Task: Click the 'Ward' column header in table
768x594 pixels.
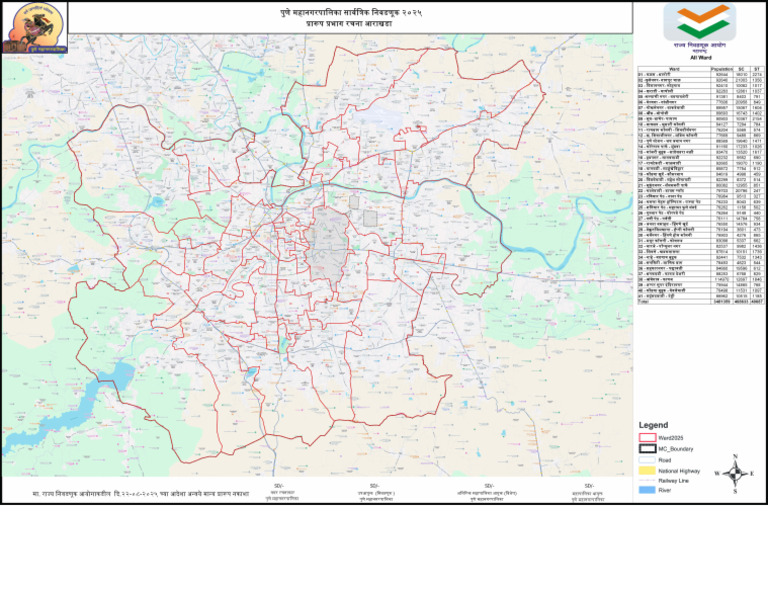Action: click(674, 69)
